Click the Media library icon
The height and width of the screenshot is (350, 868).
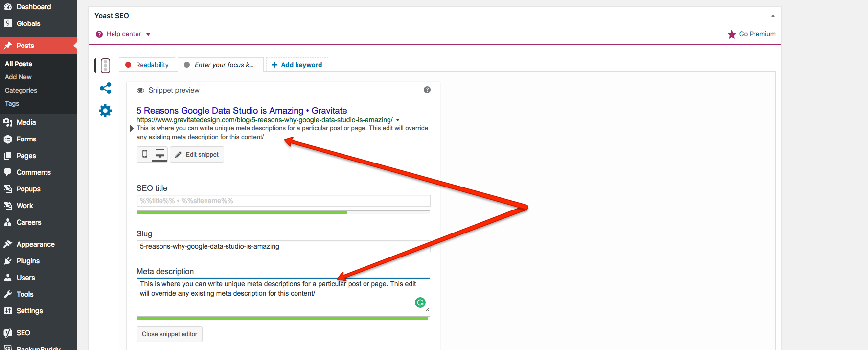click(x=8, y=122)
